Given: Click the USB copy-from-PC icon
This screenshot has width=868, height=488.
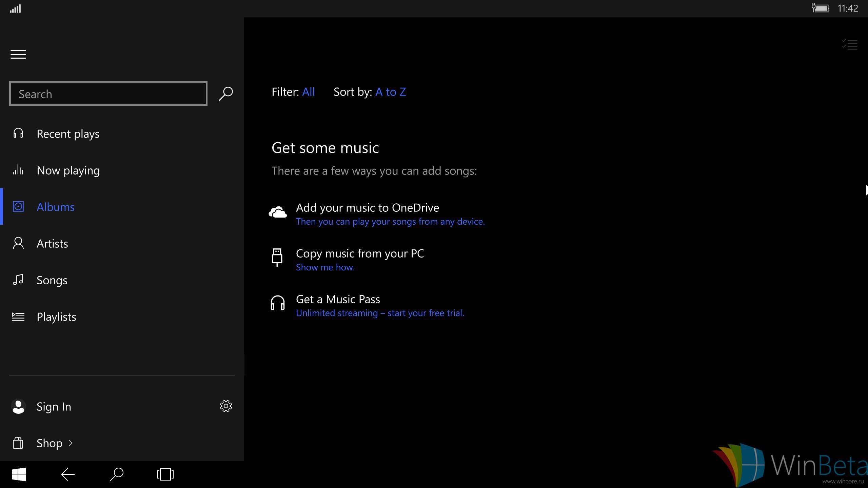Looking at the screenshot, I should pyautogui.click(x=277, y=257).
